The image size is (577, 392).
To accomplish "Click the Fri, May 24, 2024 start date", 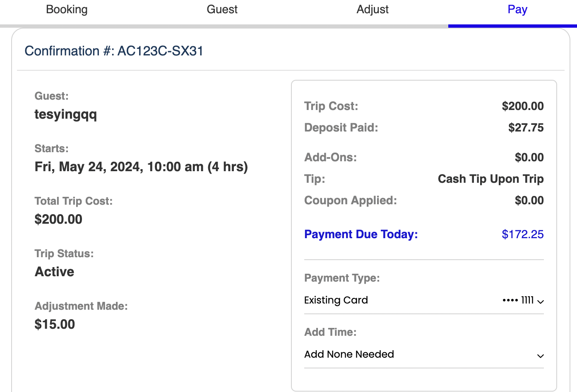I will tap(141, 167).
